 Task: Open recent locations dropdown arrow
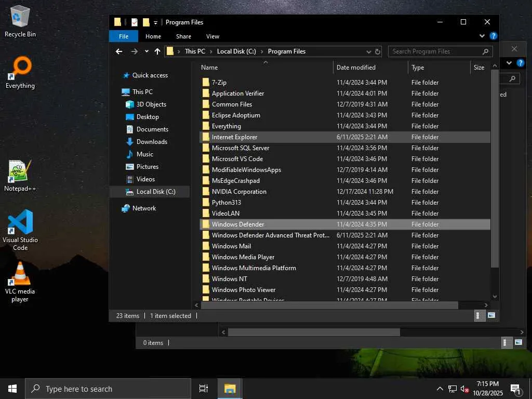[147, 51]
